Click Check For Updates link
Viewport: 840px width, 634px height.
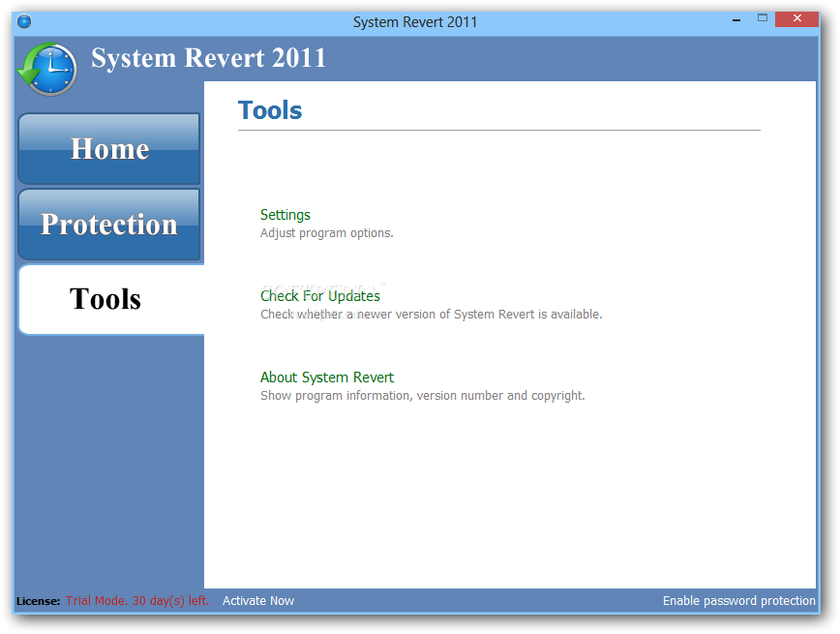click(319, 296)
